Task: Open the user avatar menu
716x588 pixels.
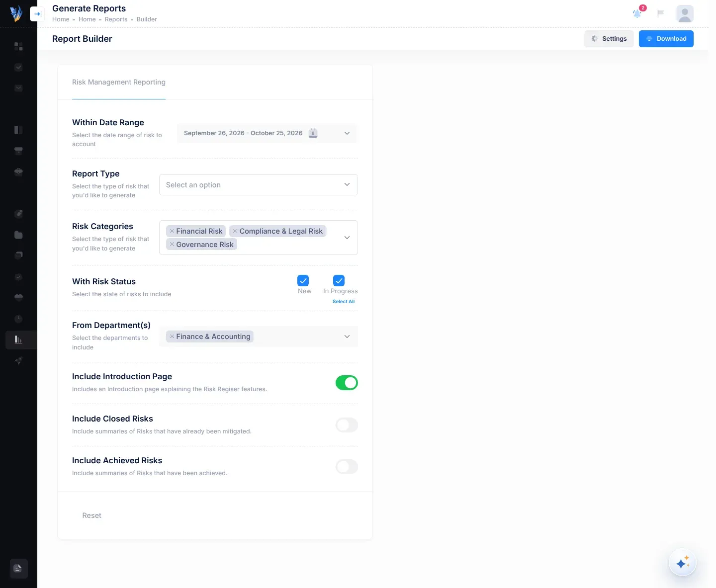Action: [685, 14]
